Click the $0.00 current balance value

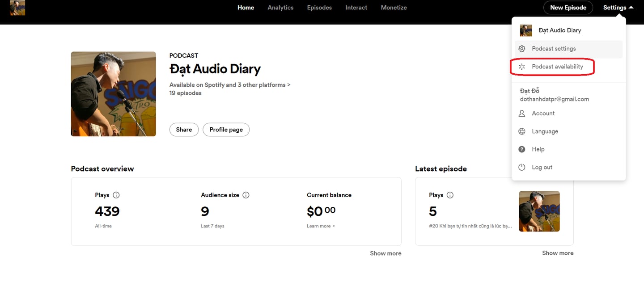[x=321, y=211]
